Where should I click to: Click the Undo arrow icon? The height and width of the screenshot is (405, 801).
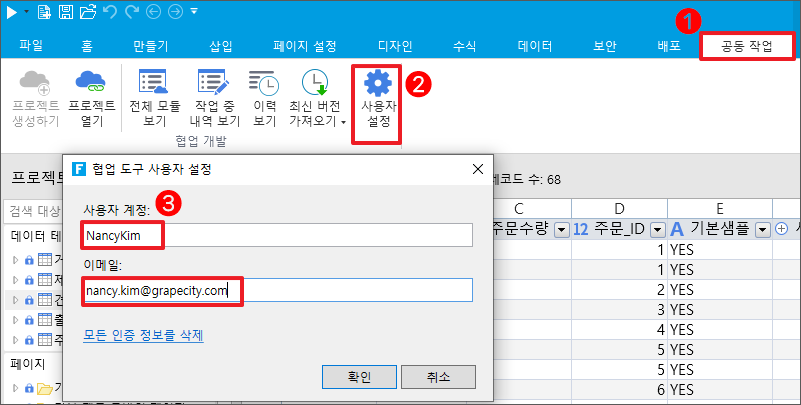(110, 12)
